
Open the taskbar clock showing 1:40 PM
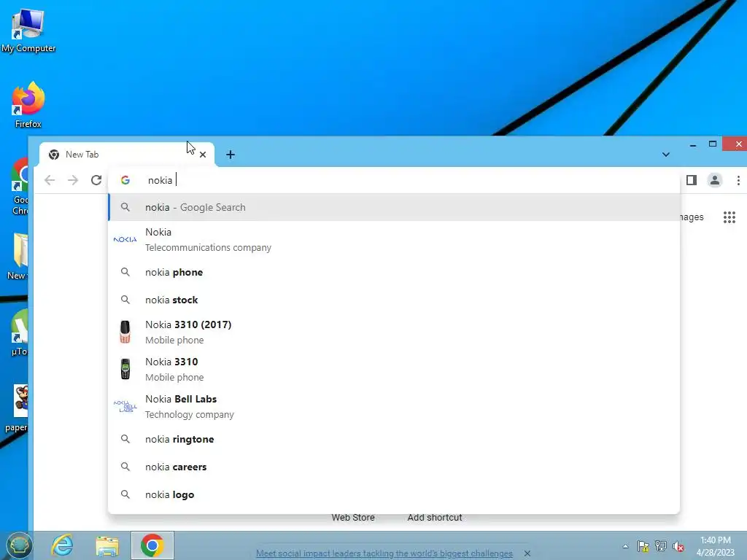coord(716,546)
